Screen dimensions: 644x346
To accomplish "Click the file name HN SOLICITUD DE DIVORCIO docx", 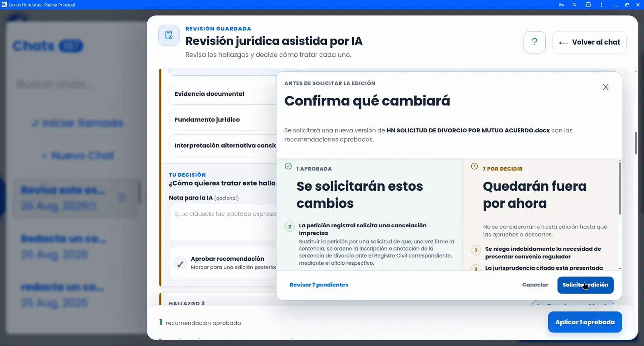I will [x=468, y=130].
